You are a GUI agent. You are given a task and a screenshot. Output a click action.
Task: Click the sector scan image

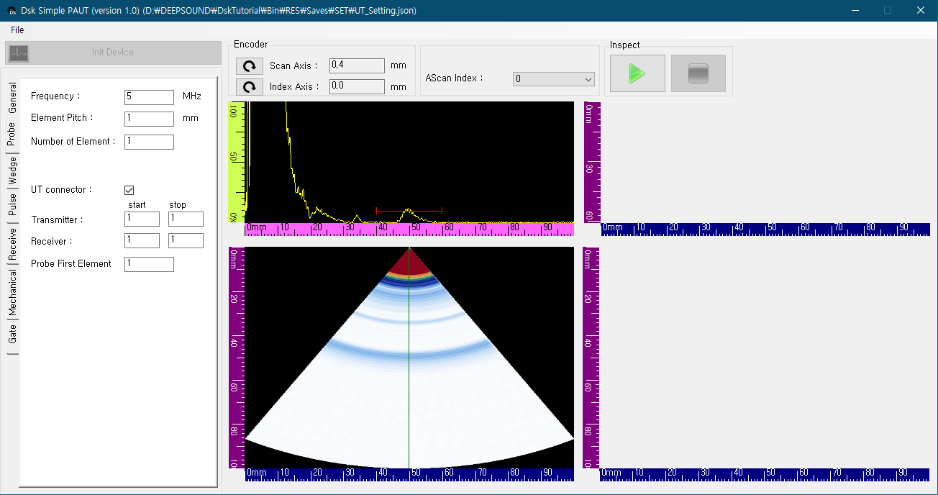click(x=409, y=357)
